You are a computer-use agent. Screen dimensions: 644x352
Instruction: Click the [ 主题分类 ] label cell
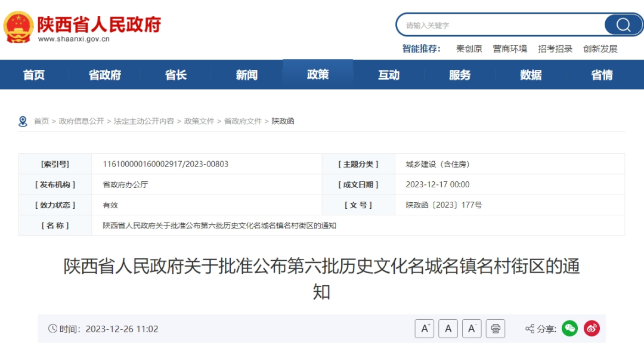tap(358, 164)
